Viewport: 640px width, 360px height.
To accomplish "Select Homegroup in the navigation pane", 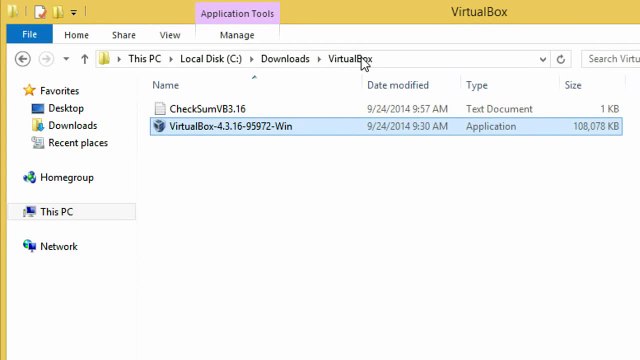I will click(x=67, y=178).
